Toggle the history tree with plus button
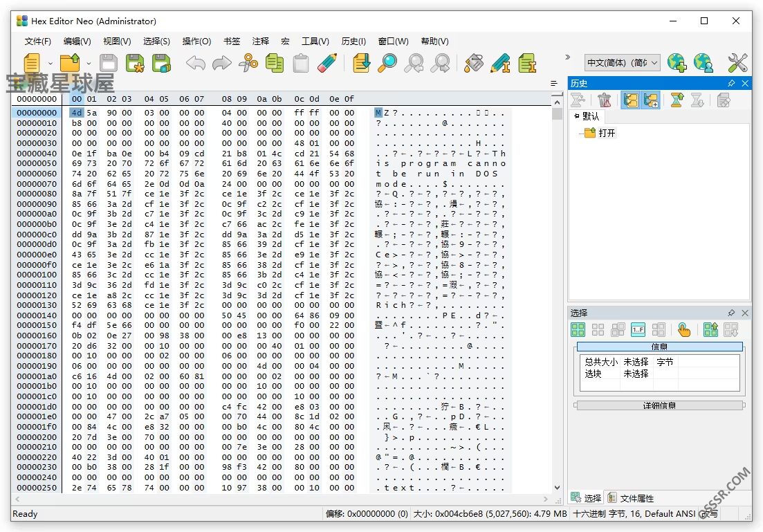This screenshot has width=763, height=532. 651,100
